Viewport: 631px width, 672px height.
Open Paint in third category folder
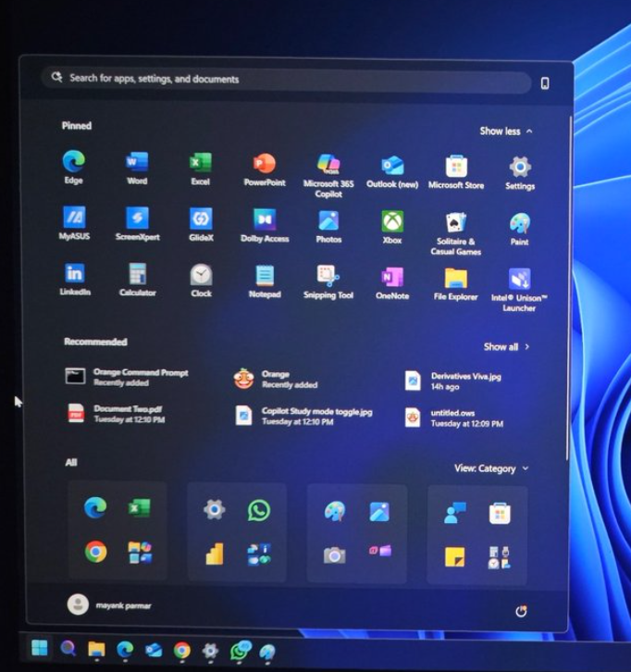pyautogui.click(x=335, y=511)
